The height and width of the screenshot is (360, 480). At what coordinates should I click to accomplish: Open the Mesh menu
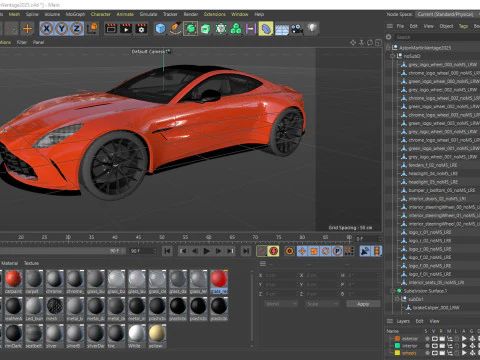pyautogui.click(x=14, y=14)
